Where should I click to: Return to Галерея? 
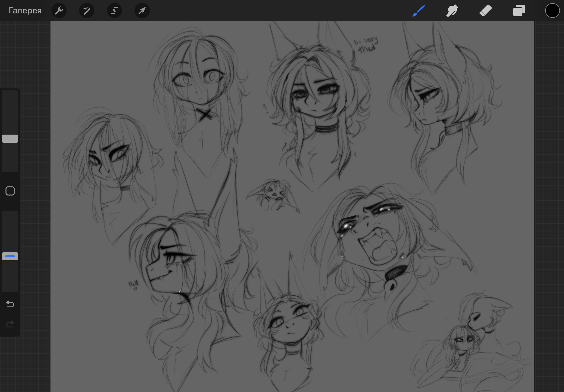pos(25,11)
